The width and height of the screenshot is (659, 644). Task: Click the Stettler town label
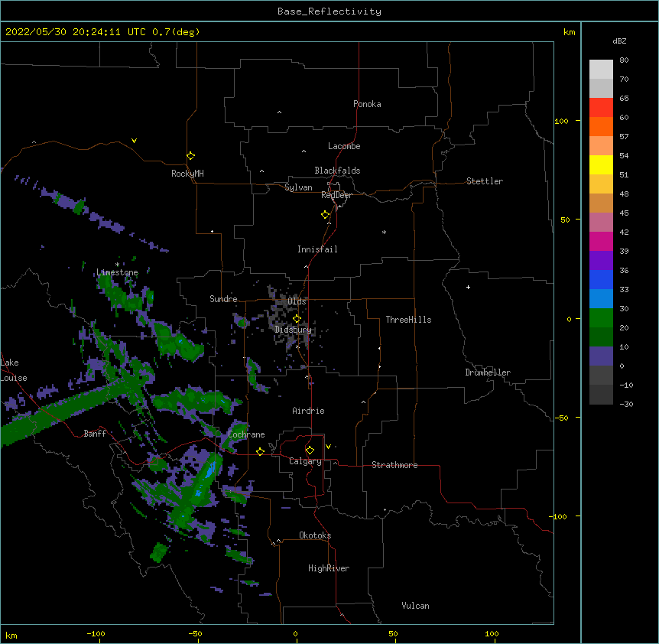pos(485,181)
